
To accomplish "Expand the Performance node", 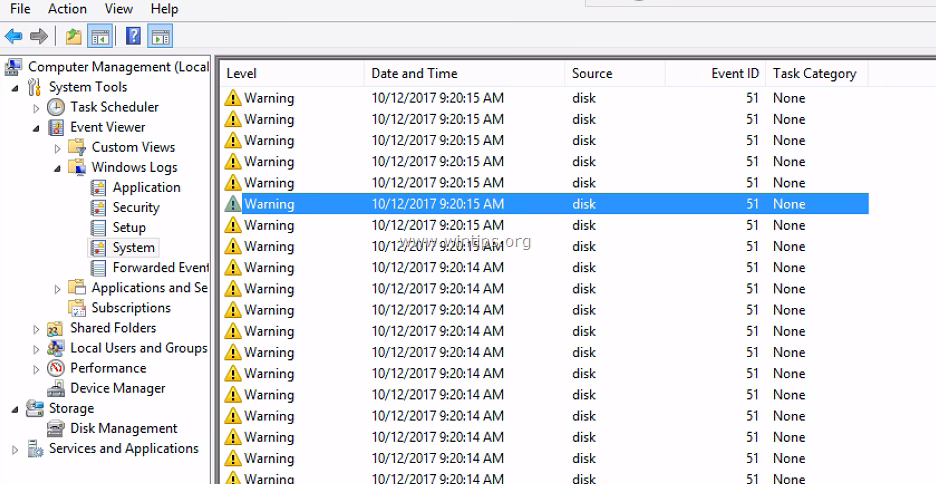I will pos(36,369).
